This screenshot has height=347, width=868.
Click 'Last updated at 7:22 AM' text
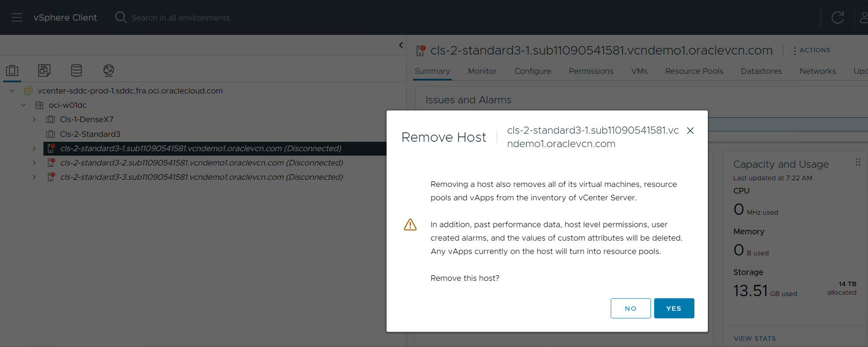click(x=773, y=178)
